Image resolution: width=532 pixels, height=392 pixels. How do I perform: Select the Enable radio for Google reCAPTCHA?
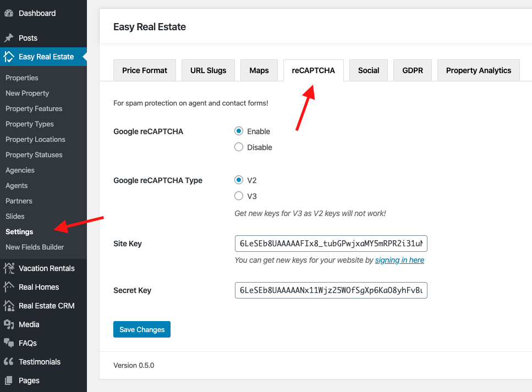[x=239, y=131]
